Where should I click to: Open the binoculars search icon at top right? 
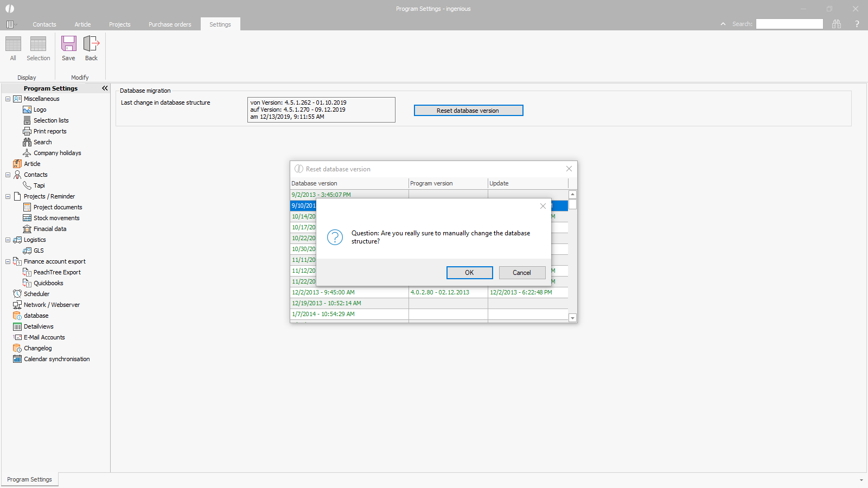[837, 24]
